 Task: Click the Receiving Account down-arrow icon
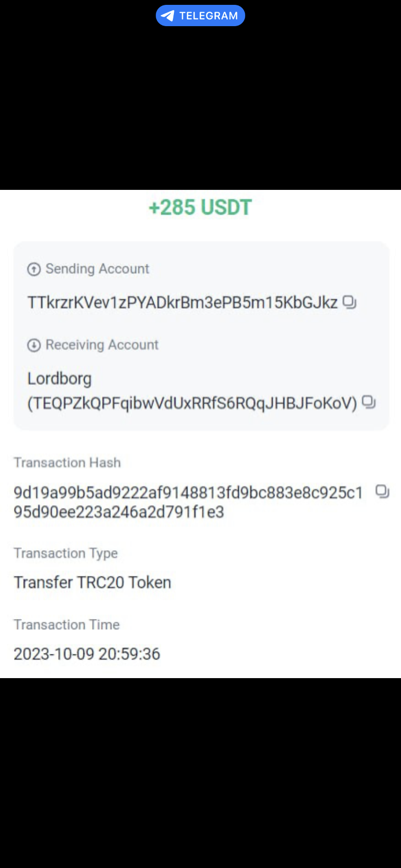pyautogui.click(x=34, y=345)
